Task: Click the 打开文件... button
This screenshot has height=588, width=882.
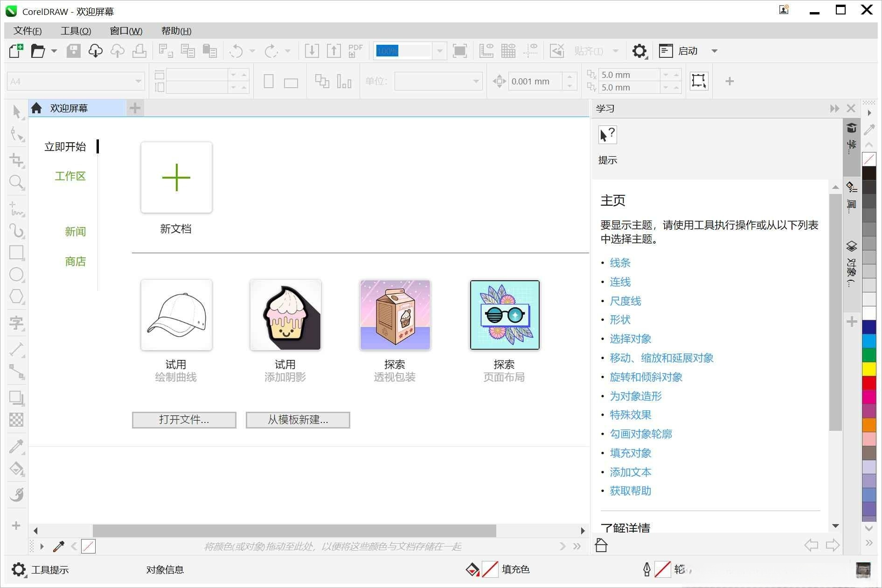Action: click(x=184, y=420)
